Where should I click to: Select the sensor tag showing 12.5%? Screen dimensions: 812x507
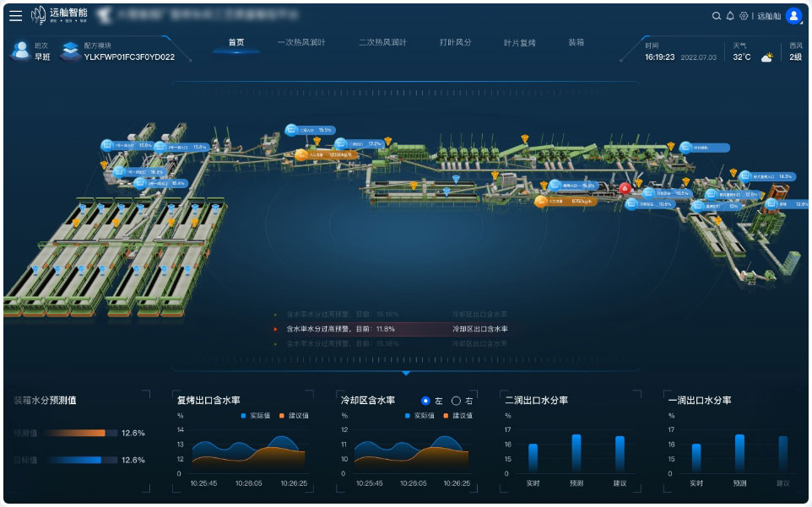tap(734, 195)
